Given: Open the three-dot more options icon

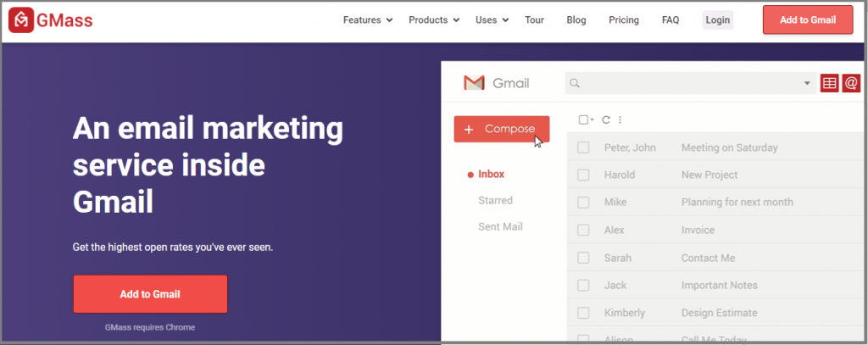Looking at the screenshot, I should (620, 120).
